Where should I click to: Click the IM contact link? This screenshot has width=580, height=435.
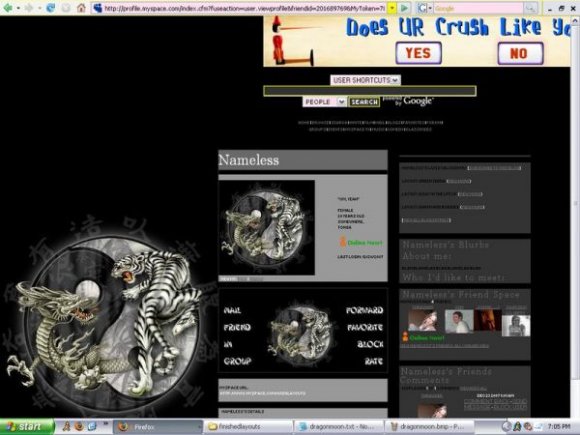point(228,344)
